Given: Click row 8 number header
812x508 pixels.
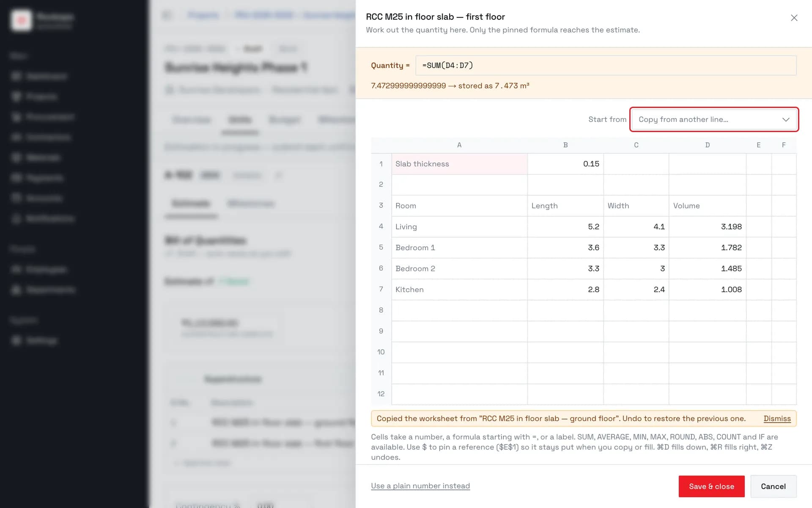Looking at the screenshot, I should [381, 310].
